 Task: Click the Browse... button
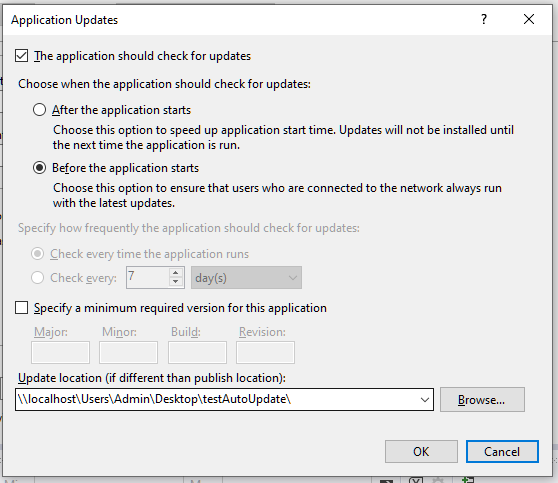(482, 400)
